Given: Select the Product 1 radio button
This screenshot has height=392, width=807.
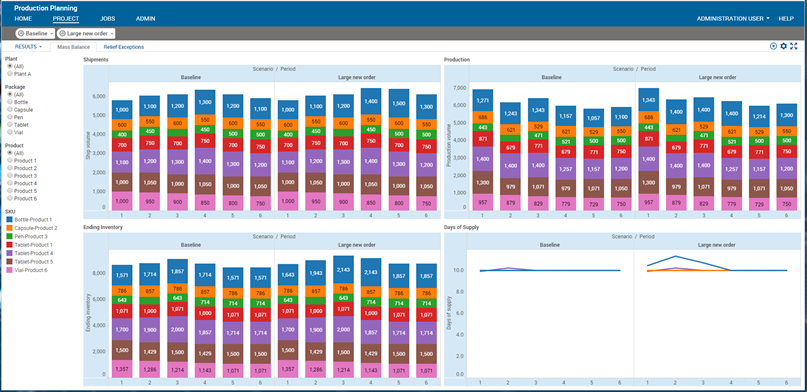Looking at the screenshot, I should point(10,161).
